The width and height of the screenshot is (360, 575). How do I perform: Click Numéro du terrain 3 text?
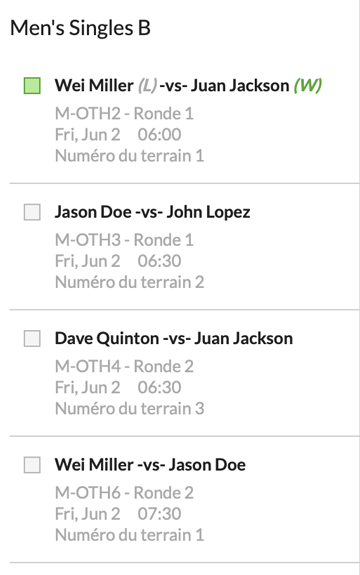(129, 409)
